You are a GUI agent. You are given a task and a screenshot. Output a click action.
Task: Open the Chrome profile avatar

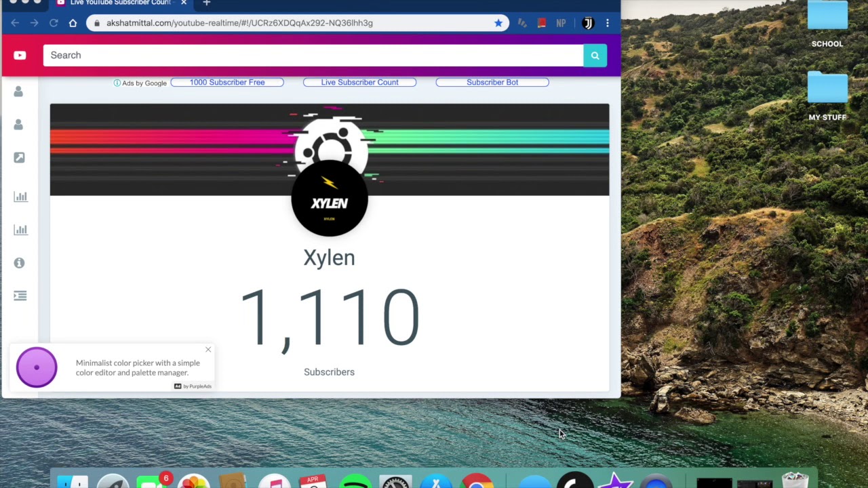[x=588, y=23]
